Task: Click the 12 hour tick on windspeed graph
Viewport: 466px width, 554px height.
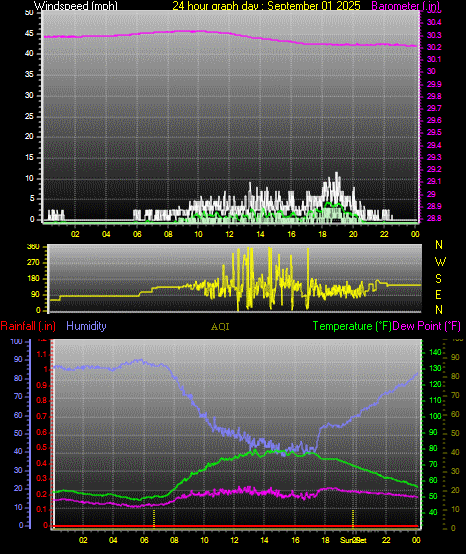Action: [229, 234]
